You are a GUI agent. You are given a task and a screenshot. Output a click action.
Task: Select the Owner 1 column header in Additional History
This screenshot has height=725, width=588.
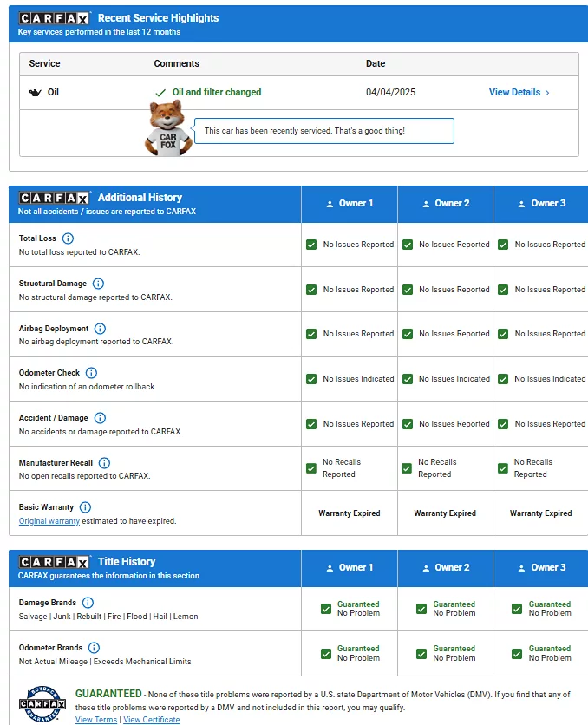click(x=350, y=204)
